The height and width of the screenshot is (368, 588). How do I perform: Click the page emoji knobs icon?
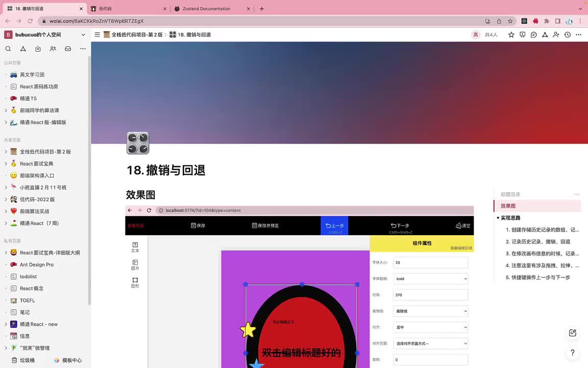tap(138, 143)
